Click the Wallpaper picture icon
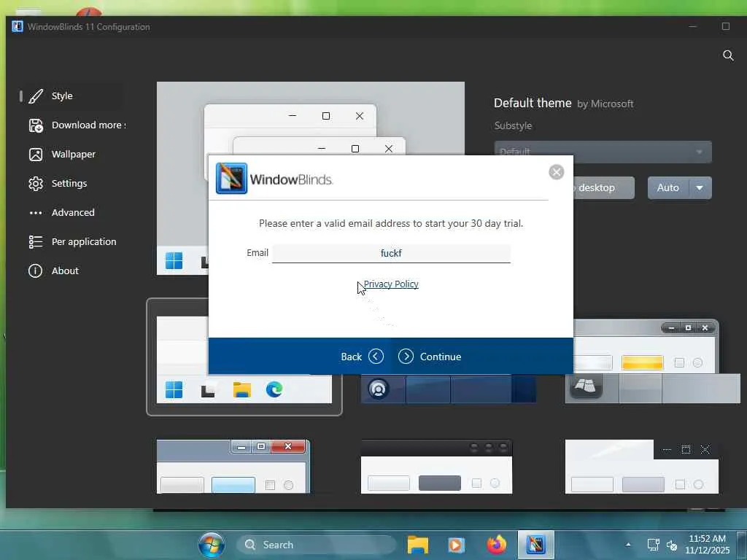Screen dimensions: 747x560 tap(36, 155)
